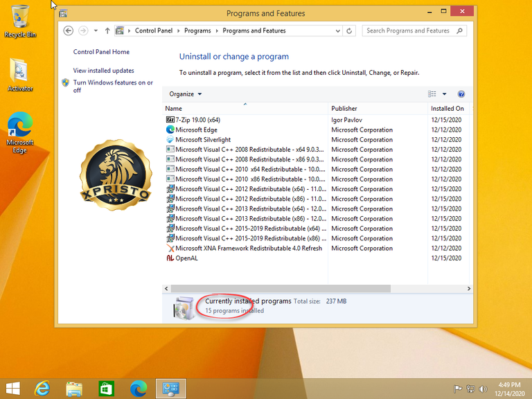Viewport: 532px width, 399px height.
Task: Click Programs breadcrumb in address bar
Action: pyautogui.click(x=197, y=30)
